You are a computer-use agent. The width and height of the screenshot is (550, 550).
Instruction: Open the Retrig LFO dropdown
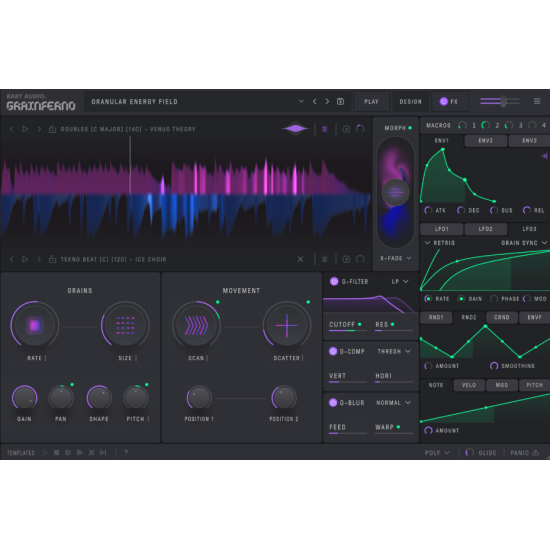440,243
